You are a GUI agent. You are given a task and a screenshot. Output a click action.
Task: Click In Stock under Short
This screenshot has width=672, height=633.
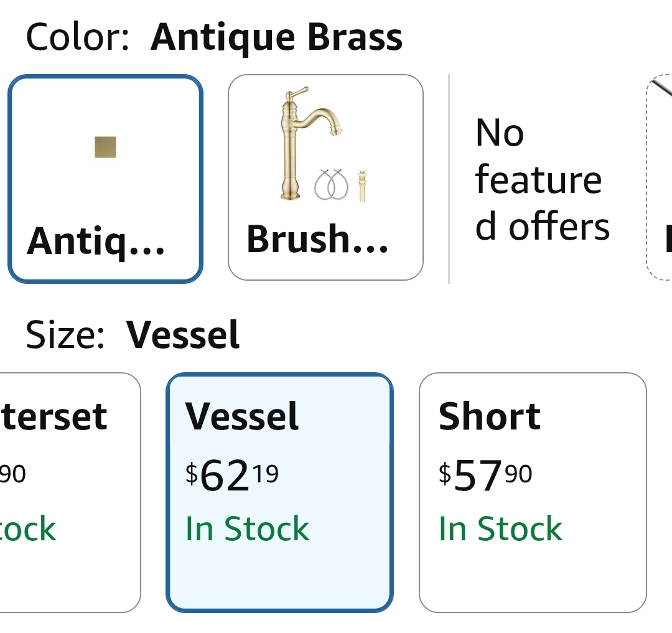click(500, 529)
